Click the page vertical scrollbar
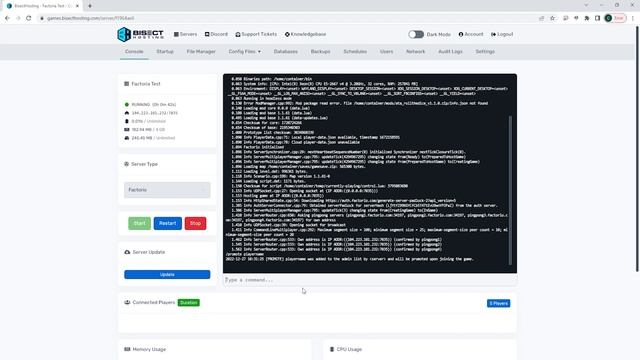The width and height of the screenshot is (640, 360). click(638, 149)
